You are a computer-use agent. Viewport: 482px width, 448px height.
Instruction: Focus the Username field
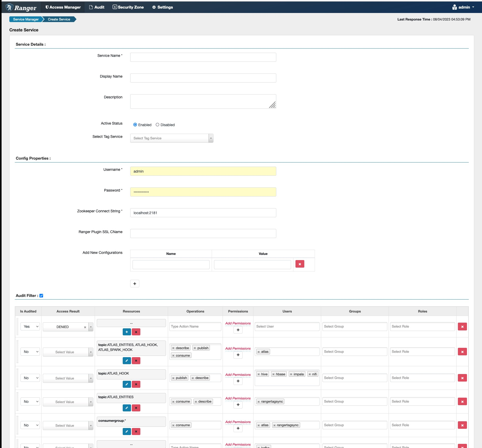tap(203, 171)
